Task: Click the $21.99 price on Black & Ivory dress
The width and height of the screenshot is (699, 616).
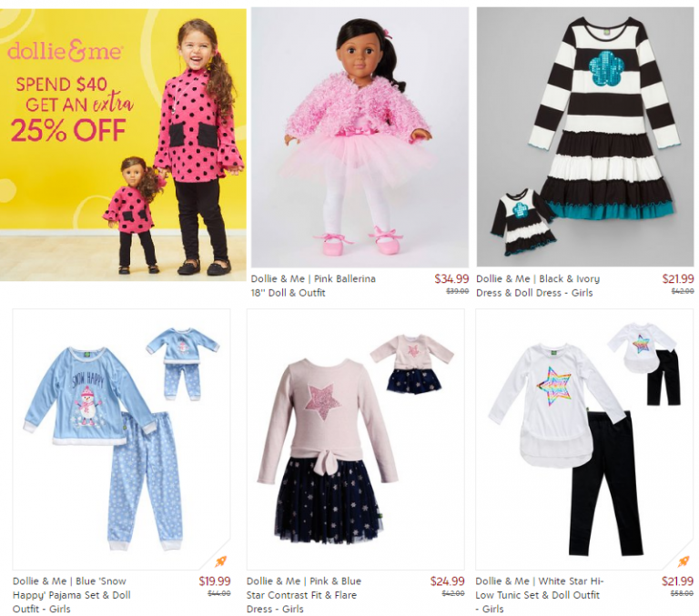Action: tap(678, 279)
